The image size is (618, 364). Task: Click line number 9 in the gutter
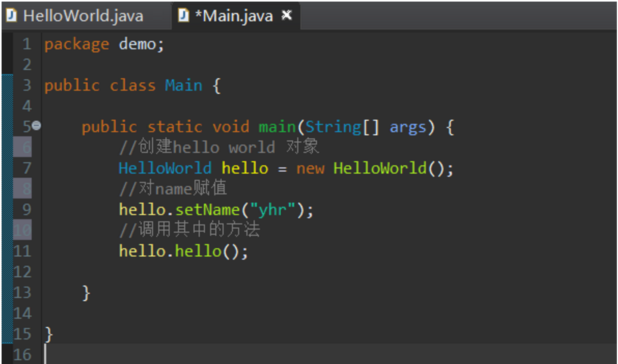pyautogui.click(x=26, y=210)
